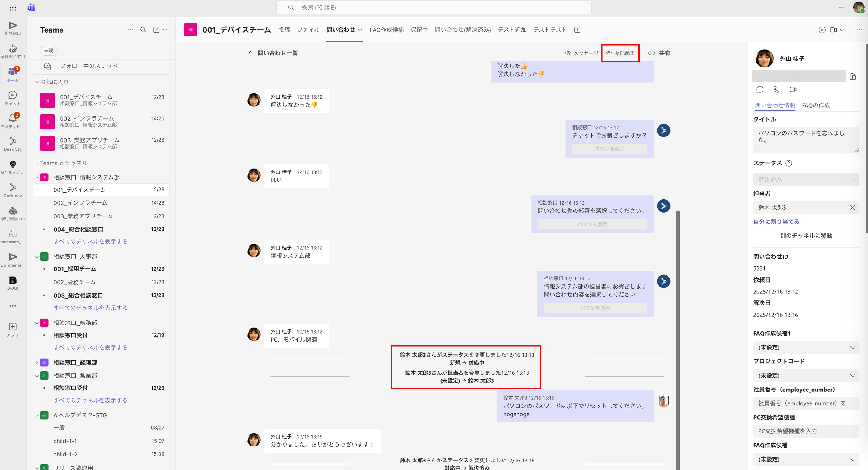Image resolution: width=868 pixels, height=470 pixels.
Task: Switch to FAQの作成 tab
Action: point(816,105)
